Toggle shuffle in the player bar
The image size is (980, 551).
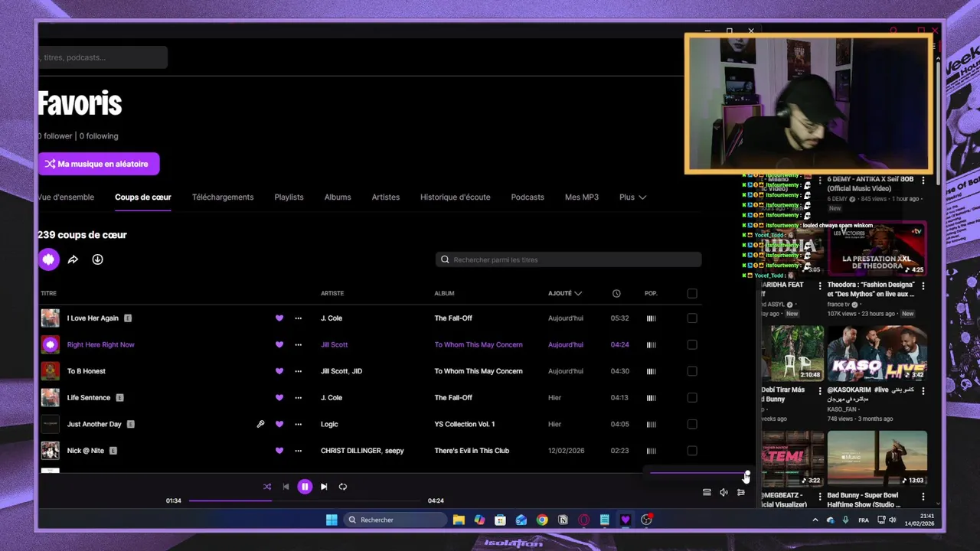(267, 487)
